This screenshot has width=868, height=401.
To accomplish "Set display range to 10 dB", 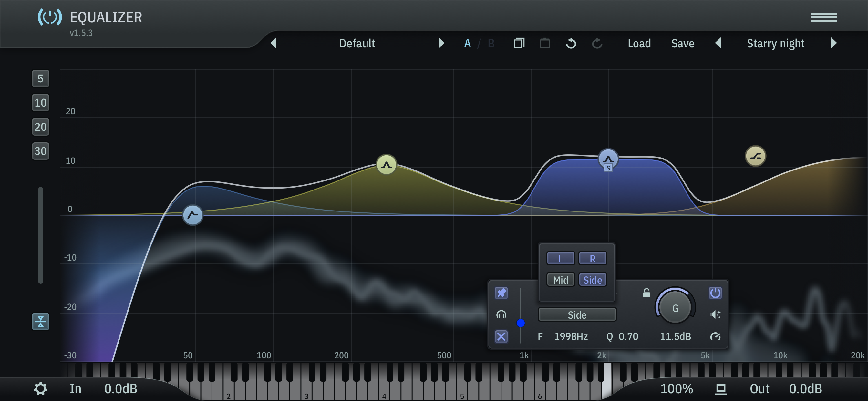I will 40,103.
